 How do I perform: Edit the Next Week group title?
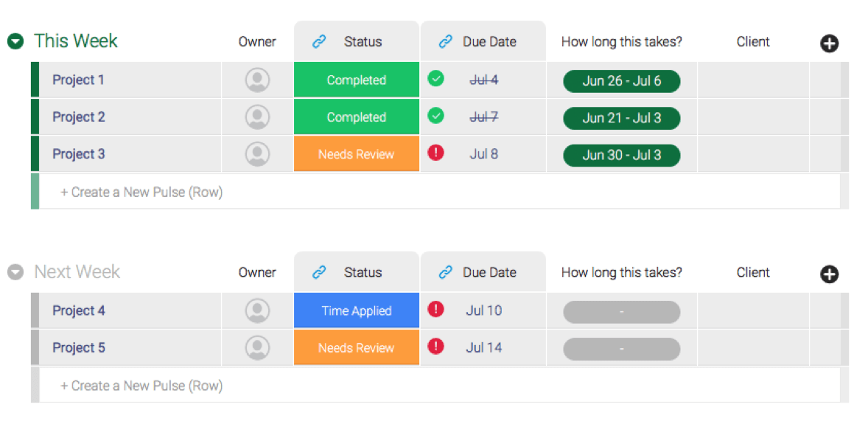tap(77, 272)
